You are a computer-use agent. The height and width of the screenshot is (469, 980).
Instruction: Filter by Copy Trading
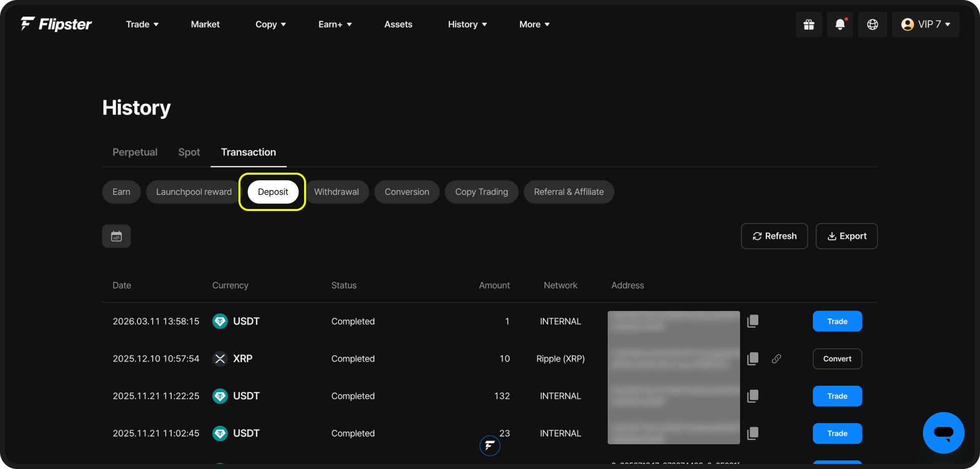point(481,192)
